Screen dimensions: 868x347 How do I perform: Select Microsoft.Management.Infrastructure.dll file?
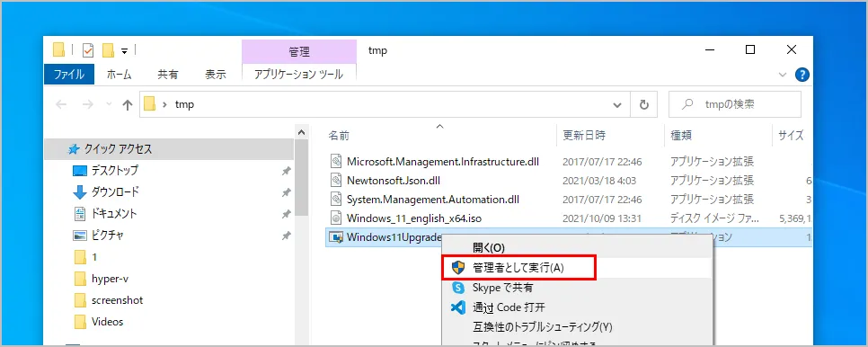coord(442,162)
